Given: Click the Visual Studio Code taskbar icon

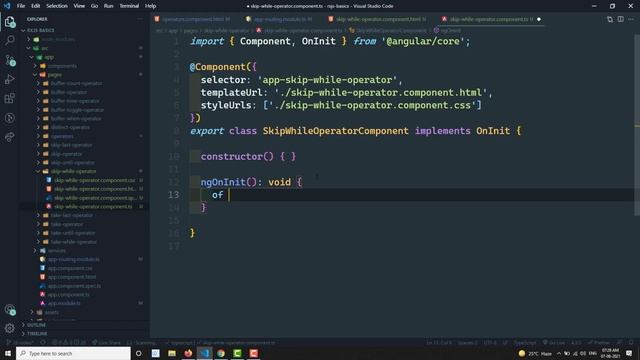Looking at the screenshot, I should (204, 353).
